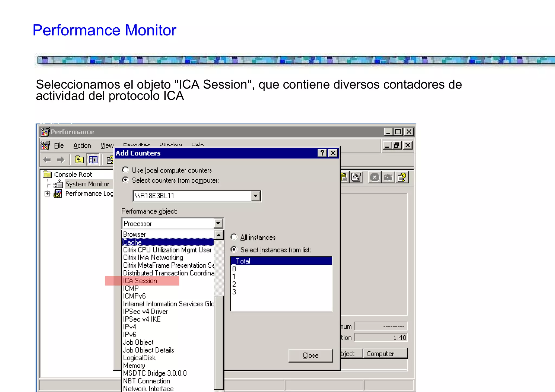Select instance 3 in the instances list

(281, 292)
